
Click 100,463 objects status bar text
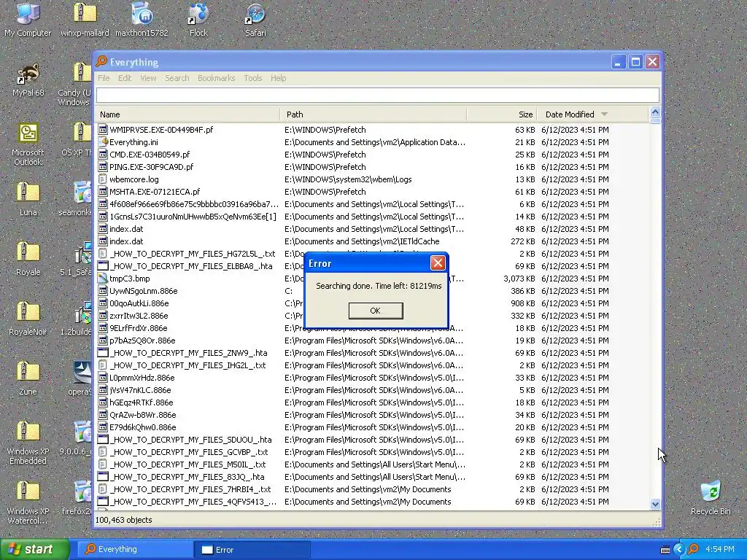pos(124,520)
